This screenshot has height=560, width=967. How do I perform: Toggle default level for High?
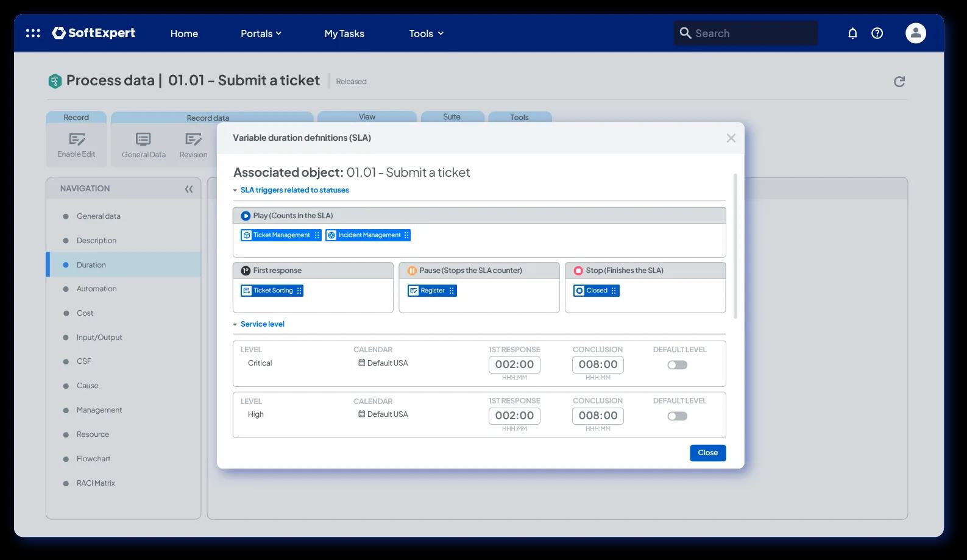(677, 416)
